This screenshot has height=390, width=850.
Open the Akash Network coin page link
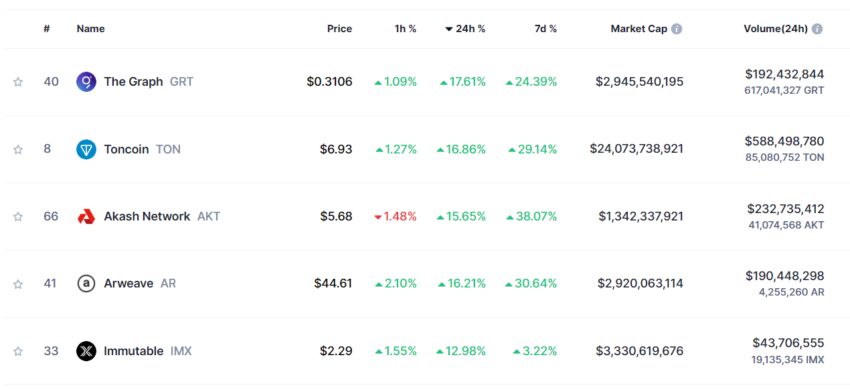click(x=147, y=216)
